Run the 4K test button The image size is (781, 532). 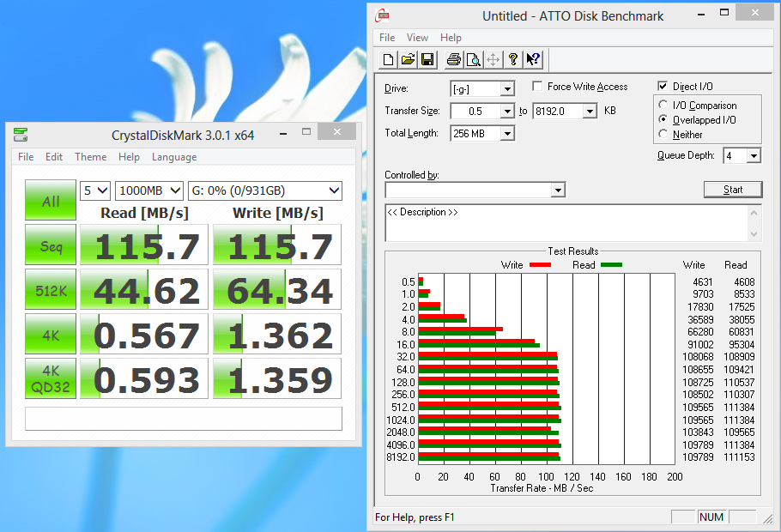pos(51,334)
